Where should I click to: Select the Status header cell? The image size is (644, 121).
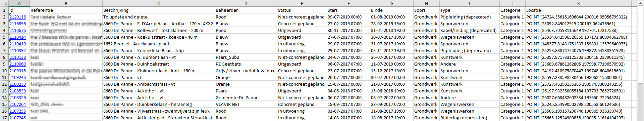[x=302, y=10]
